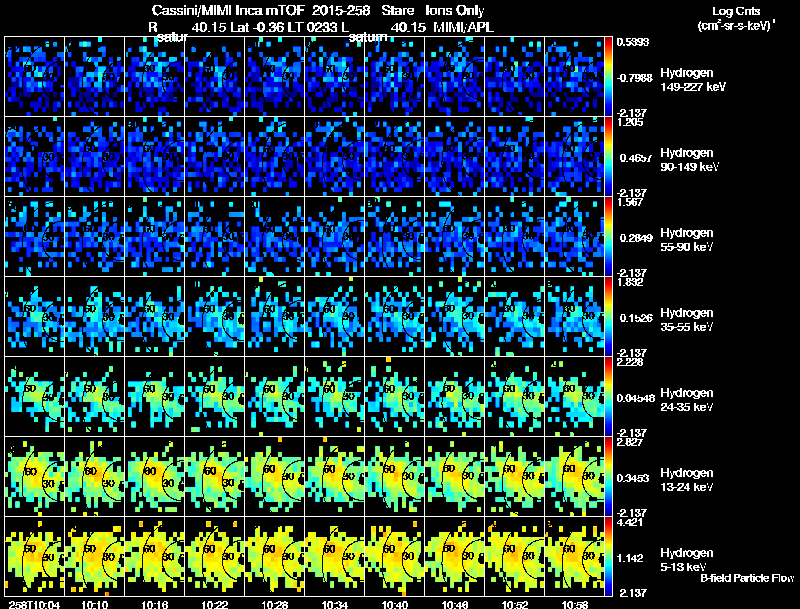Click the Hydrogen 149-227 keV row label
The height and width of the screenshot is (609, 800).
point(693,80)
